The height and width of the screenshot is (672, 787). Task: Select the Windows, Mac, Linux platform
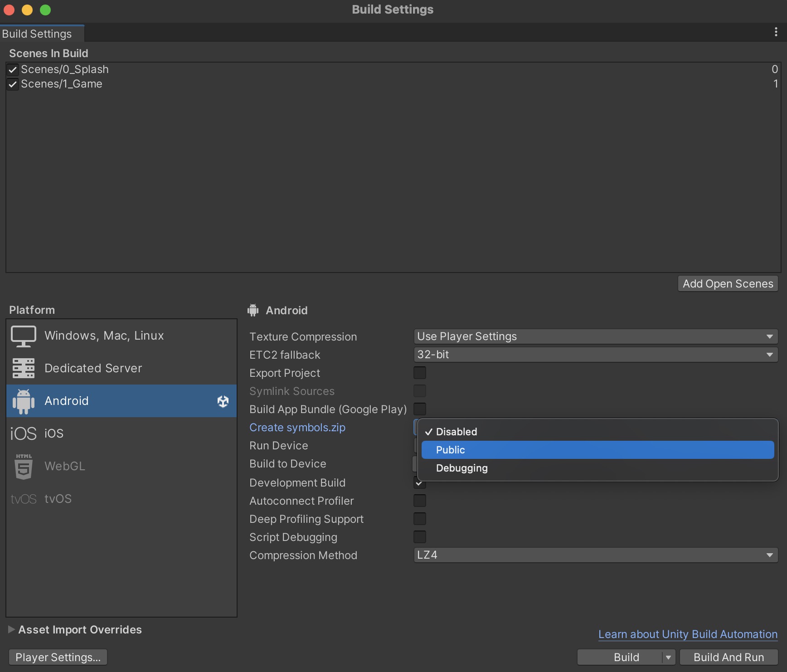[x=121, y=336]
